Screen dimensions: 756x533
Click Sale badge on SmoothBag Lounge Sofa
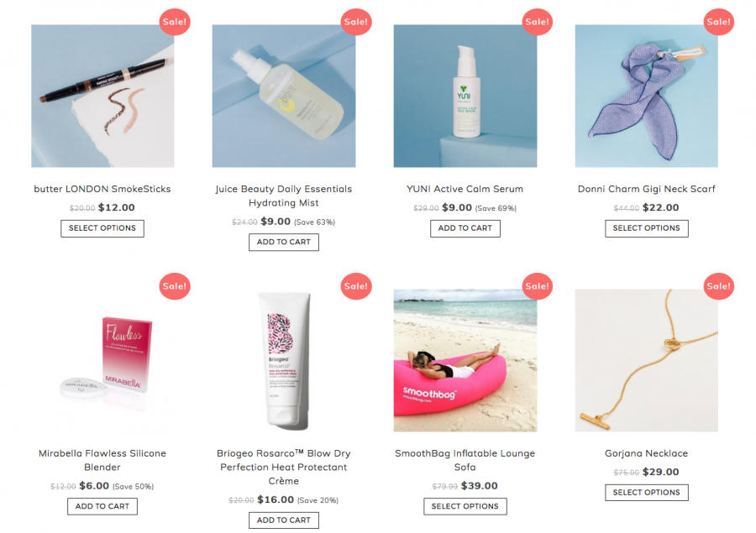coord(538,286)
